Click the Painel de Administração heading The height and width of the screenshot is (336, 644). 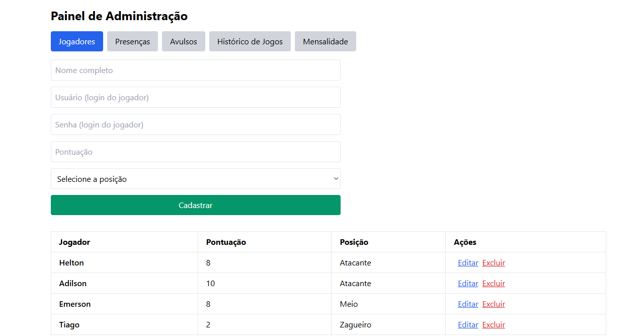(x=119, y=16)
